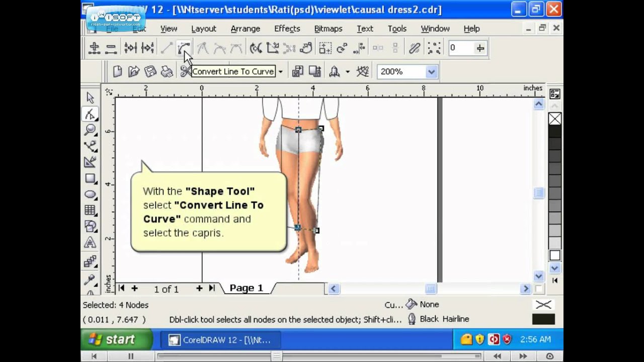Viewport: 644px width, 362px height.
Task: Select the Freehand curve tool
Action: coord(90,146)
